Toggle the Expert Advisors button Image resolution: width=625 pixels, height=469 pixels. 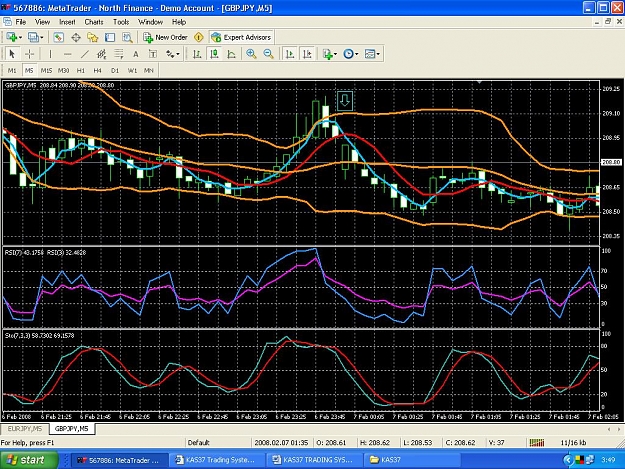(241, 37)
